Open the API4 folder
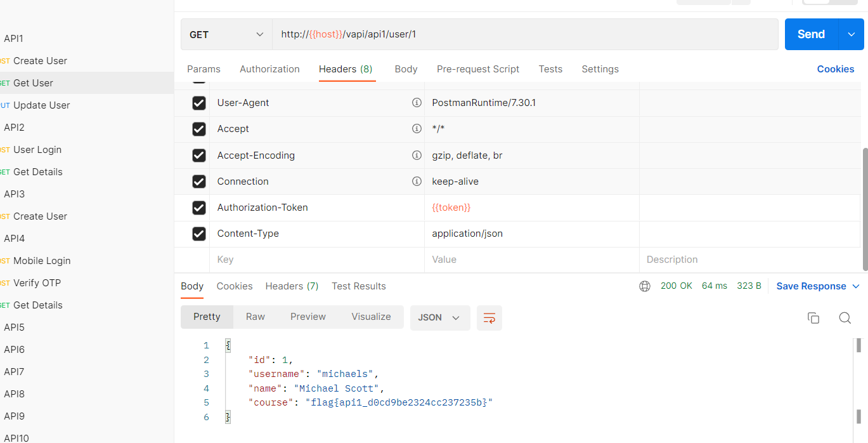This screenshot has height=443, width=868. (14, 239)
